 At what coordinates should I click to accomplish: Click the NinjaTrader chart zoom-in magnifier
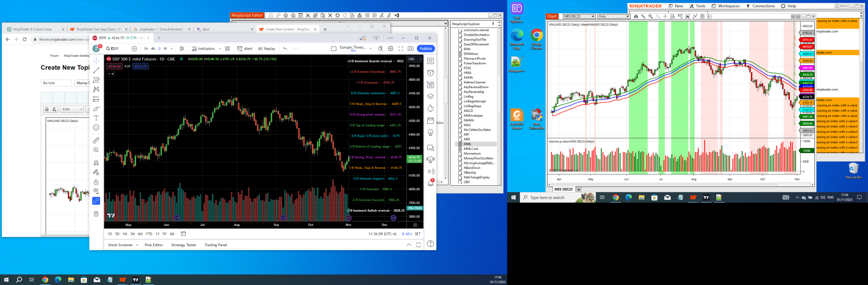[651, 16]
